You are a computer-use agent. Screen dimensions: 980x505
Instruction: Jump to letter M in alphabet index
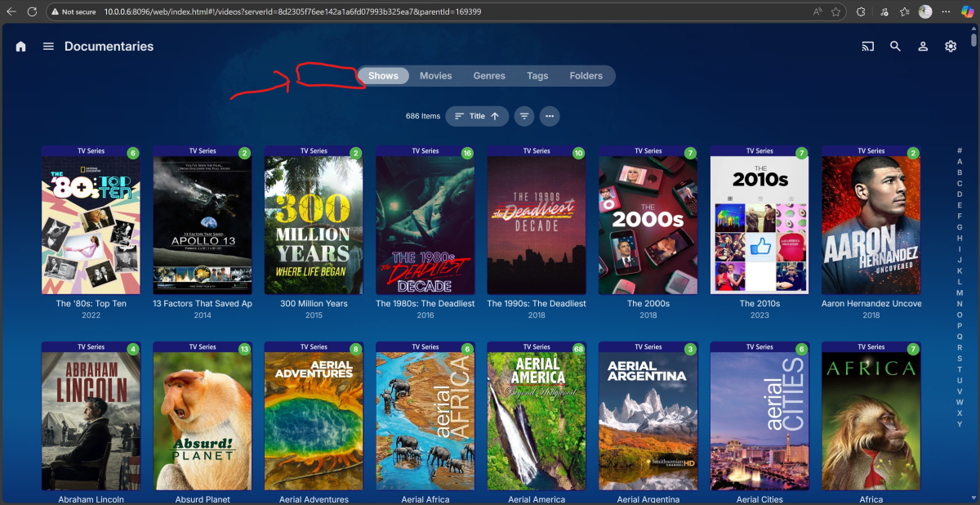coord(960,293)
